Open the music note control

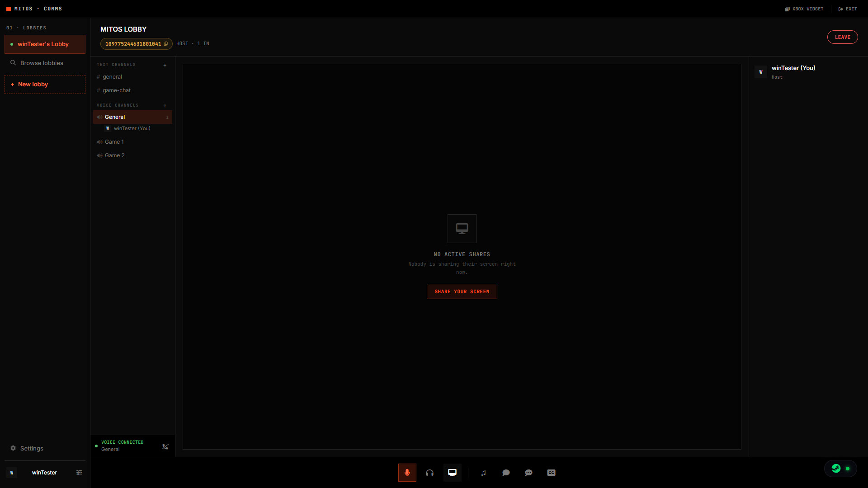(484, 473)
